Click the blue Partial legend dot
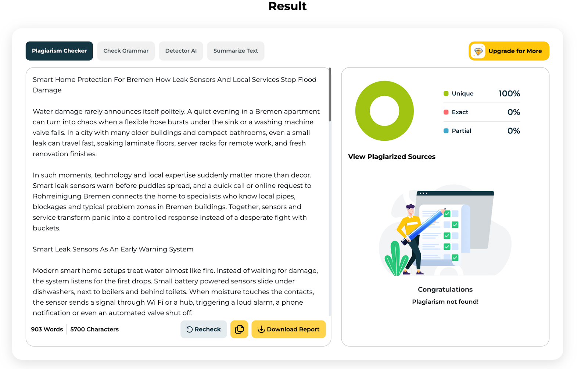The height and width of the screenshot is (369, 588). (x=446, y=131)
